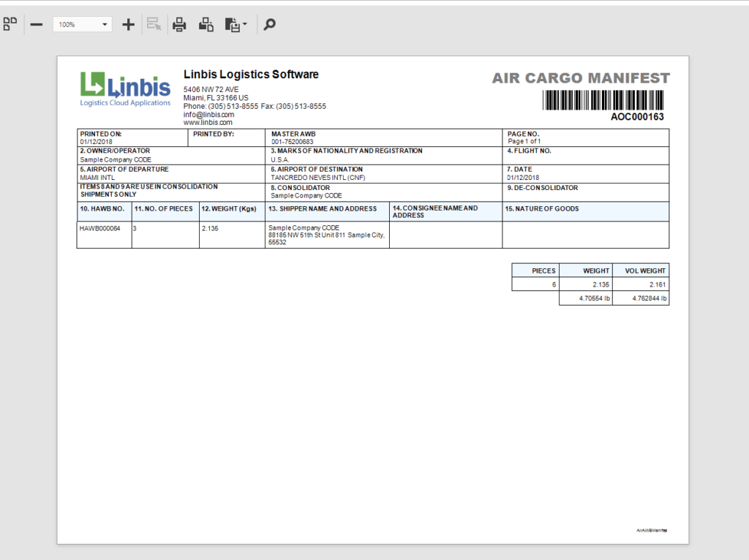Click the 'PRINTED BY:' label

pos(214,135)
